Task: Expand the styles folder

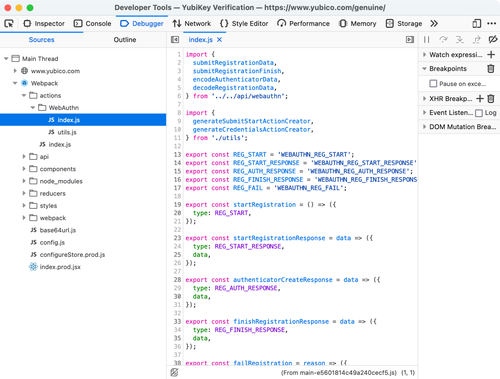Action: coord(24,206)
